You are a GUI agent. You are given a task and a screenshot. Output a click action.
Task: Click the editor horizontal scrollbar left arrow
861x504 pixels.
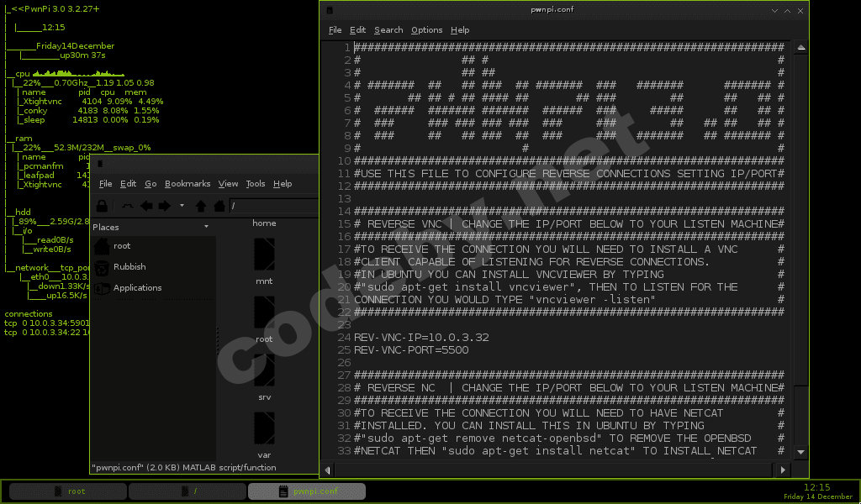[328, 470]
